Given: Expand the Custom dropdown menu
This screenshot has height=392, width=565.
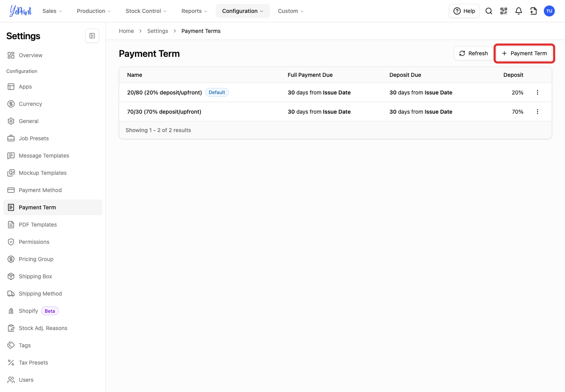Looking at the screenshot, I should click(291, 11).
